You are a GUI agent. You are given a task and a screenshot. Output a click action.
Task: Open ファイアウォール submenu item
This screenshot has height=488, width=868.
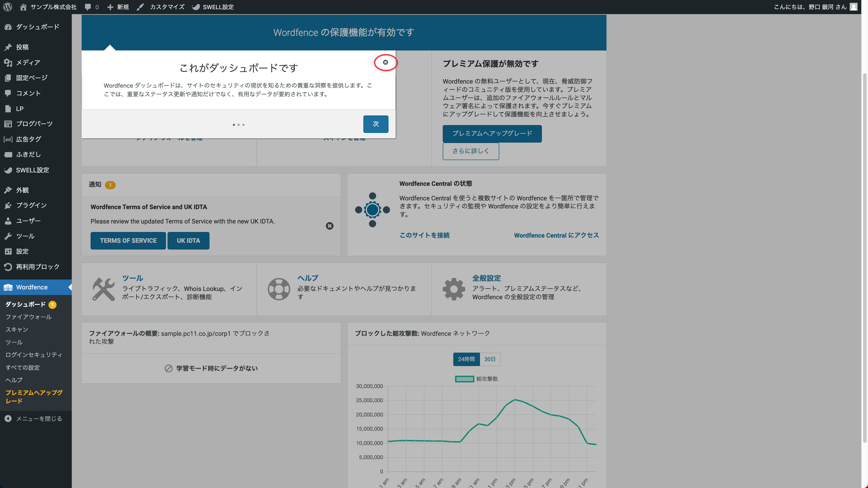point(28,317)
